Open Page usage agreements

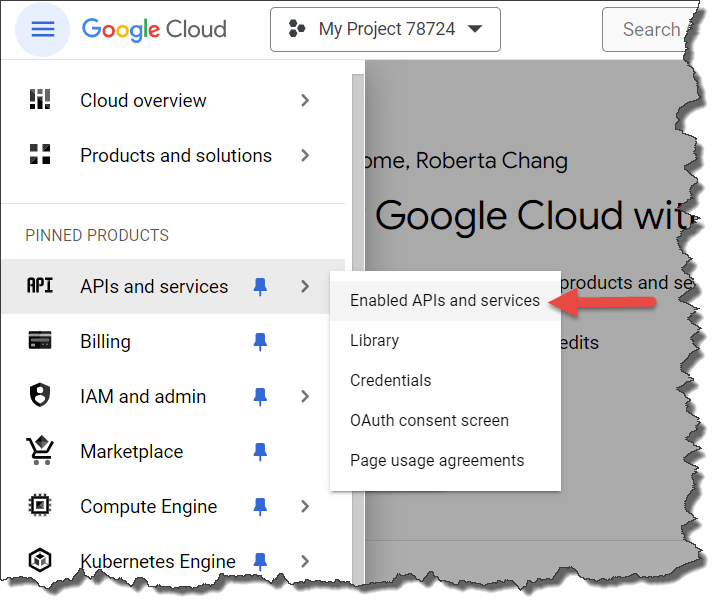coord(445,460)
